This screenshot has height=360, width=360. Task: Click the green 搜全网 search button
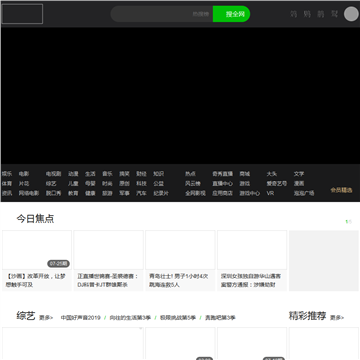(231, 14)
